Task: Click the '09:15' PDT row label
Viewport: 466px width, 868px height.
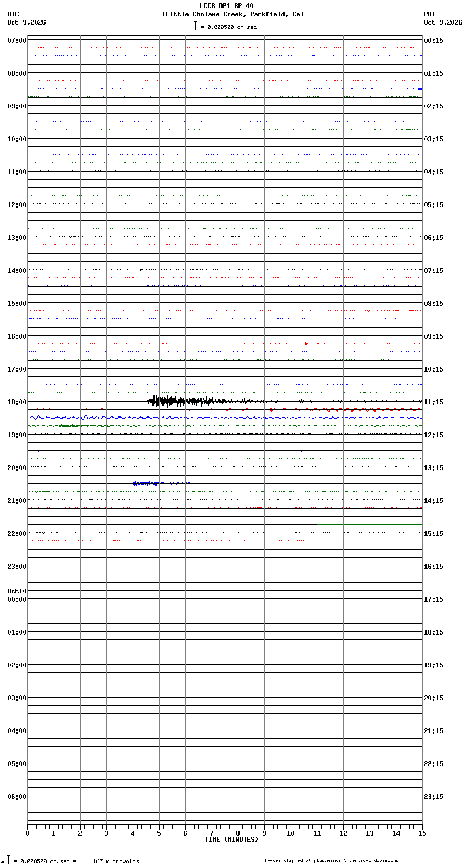Action: point(434,336)
